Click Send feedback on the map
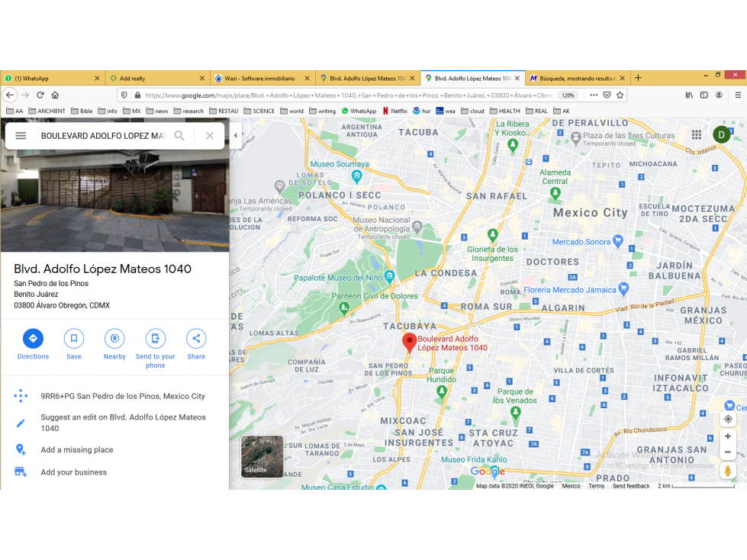Image resolution: width=747 pixels, height=560 pixels. (x=631, y=486)
